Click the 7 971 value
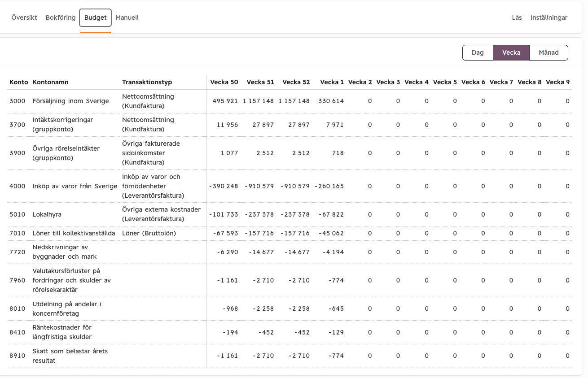The width and height of the screenshot is (588, 378). (x=335, y=125)
